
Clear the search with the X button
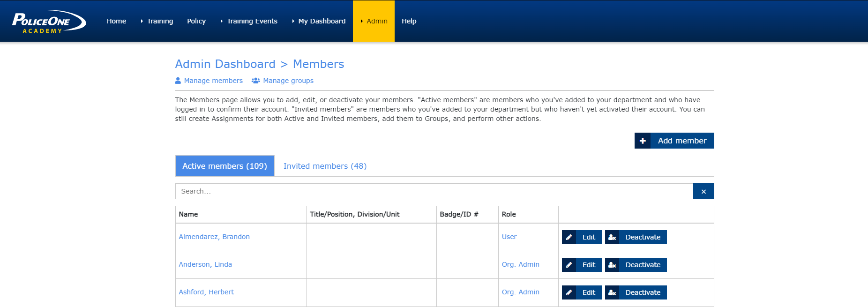click(x=703, y=191)
